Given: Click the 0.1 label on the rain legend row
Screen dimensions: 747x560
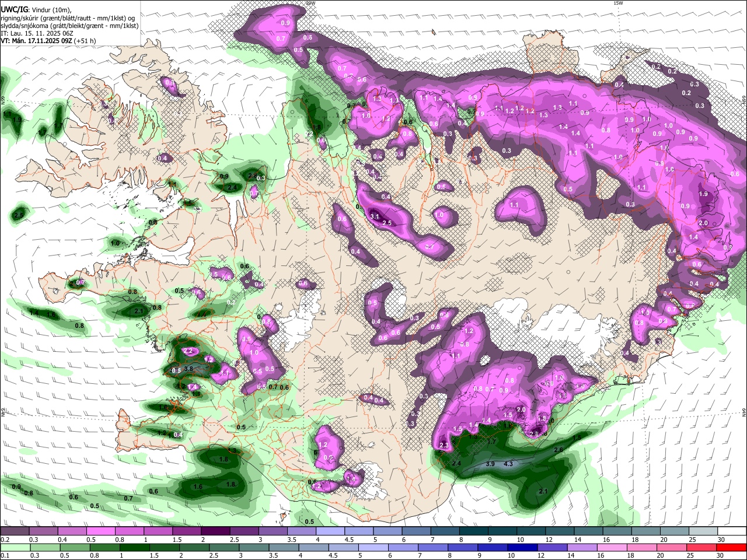Looking at the screenshot, I should pyautogui.click(x=4, y=555).
